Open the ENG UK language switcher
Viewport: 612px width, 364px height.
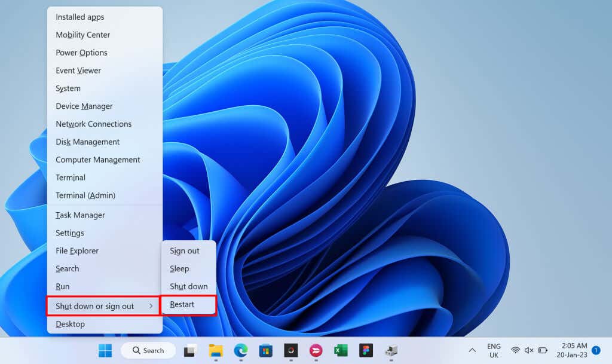click(x=494, y=350)
